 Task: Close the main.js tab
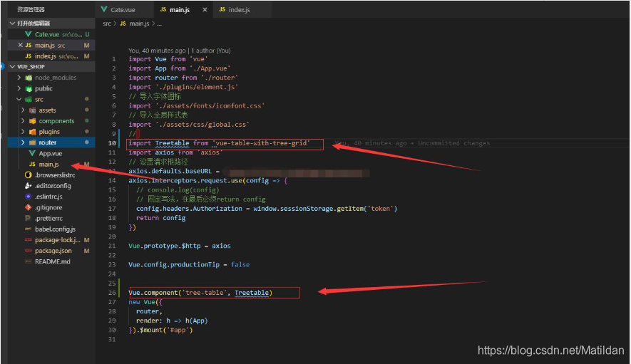point(205,10)
